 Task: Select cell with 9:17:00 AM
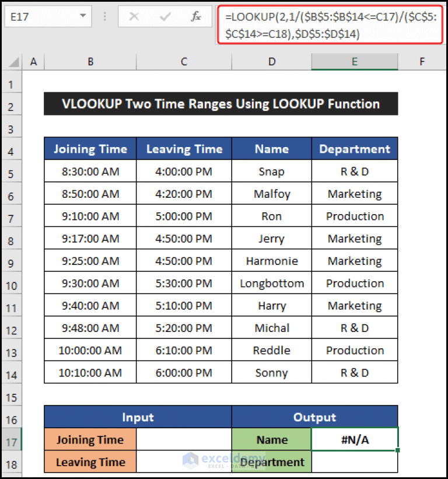pyautogui.click(x=90, y=238)
